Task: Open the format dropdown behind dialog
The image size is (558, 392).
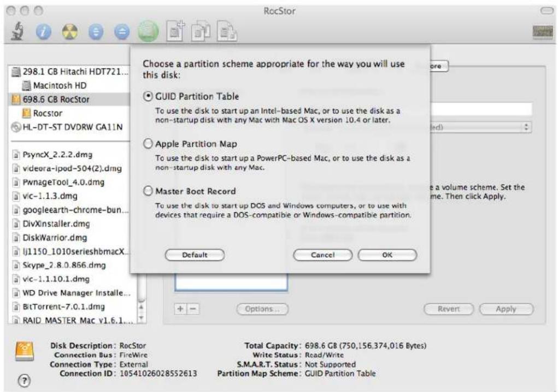Action: click(481, 127)
